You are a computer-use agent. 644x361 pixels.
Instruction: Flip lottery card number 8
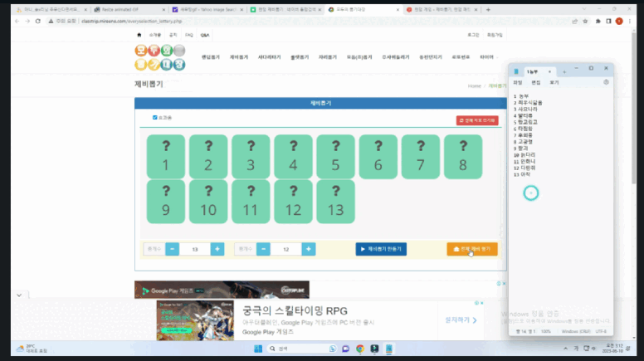[x=463, y=157]
